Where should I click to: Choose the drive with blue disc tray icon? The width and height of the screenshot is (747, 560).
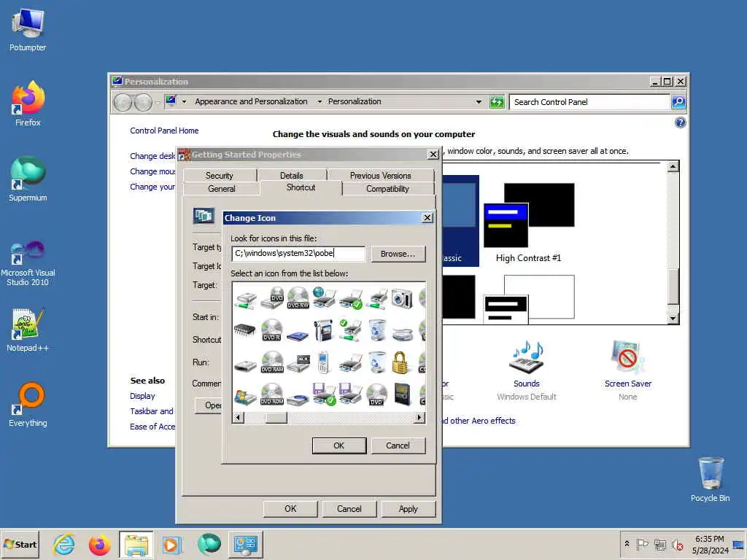pyautogui.click(x=298, y=399)
